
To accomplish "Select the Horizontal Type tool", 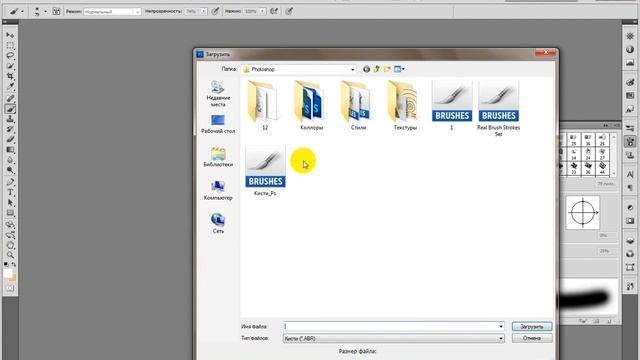I will pos(10,192).
